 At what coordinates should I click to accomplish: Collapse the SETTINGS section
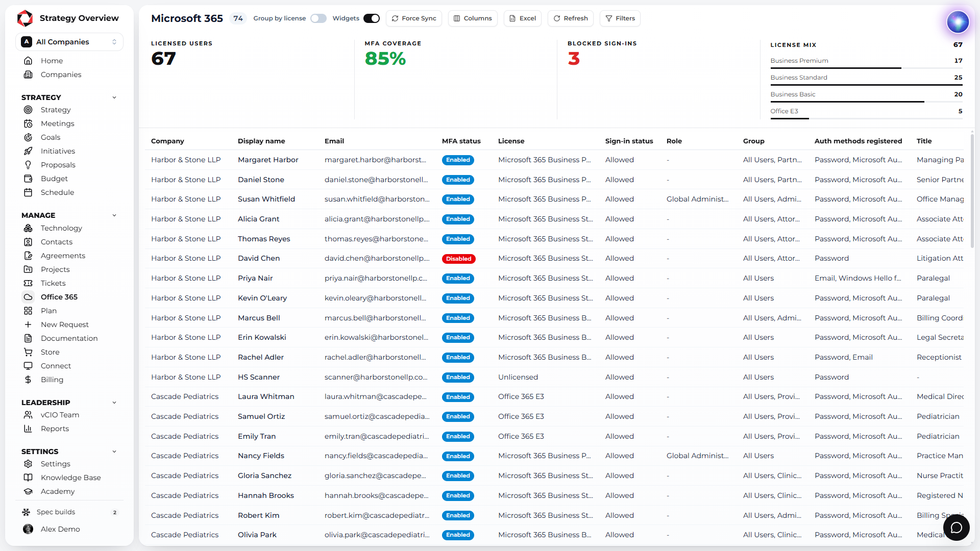point(114,452)
